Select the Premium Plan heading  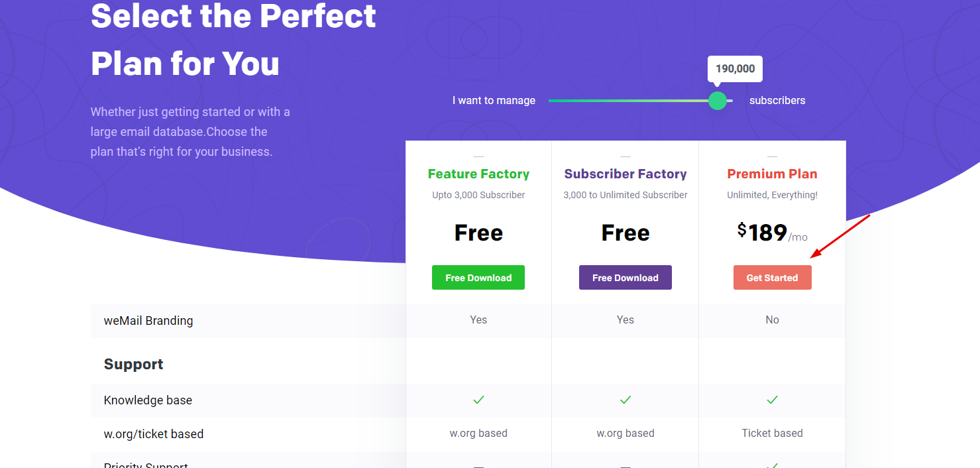click(x=772, y=174)
